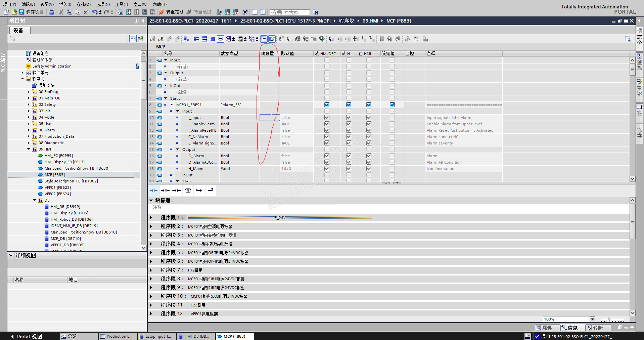Screen dimensions: 644x340
Task: Click the split editor vertically icon
Action: (263, 12)
